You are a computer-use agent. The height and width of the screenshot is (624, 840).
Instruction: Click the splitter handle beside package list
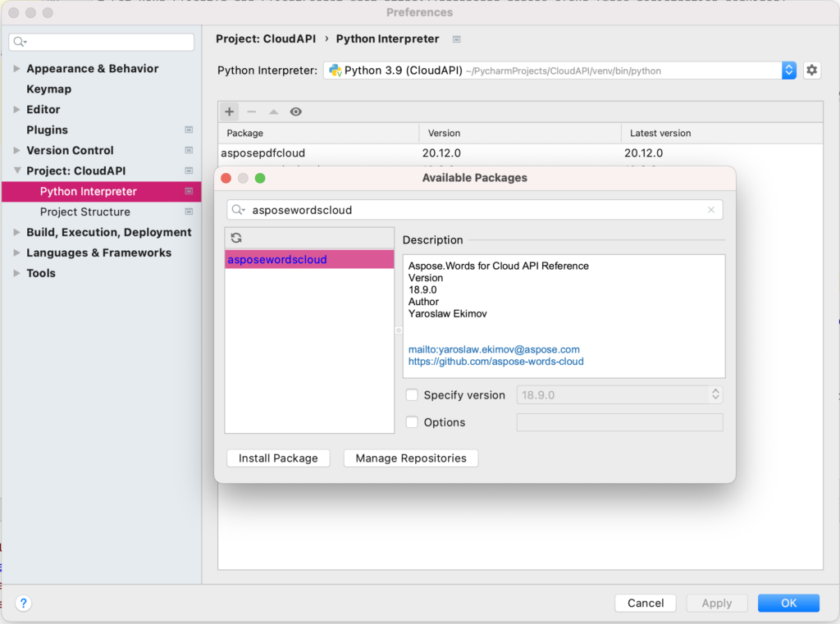click(x=399, y=330)
